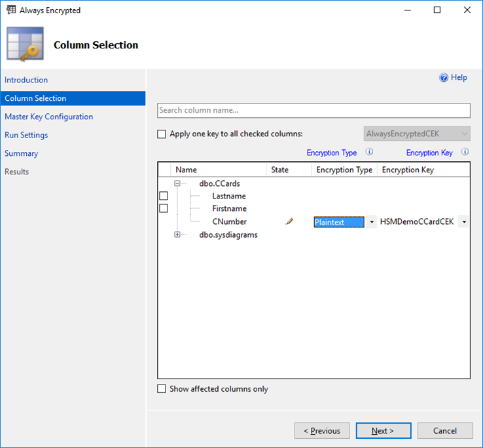
Task: Enable Apply one key to all checked columns
Action: pos(162,134)
